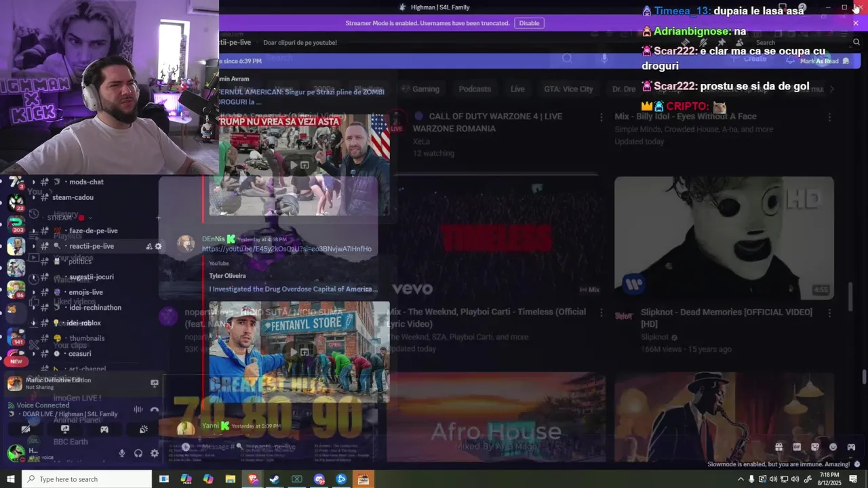
Task: Select the Live chip on YouTube
Action: point(517,89)
